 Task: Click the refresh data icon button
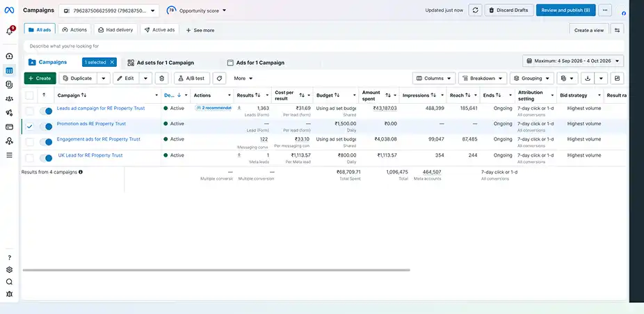(x=475, y=10)
